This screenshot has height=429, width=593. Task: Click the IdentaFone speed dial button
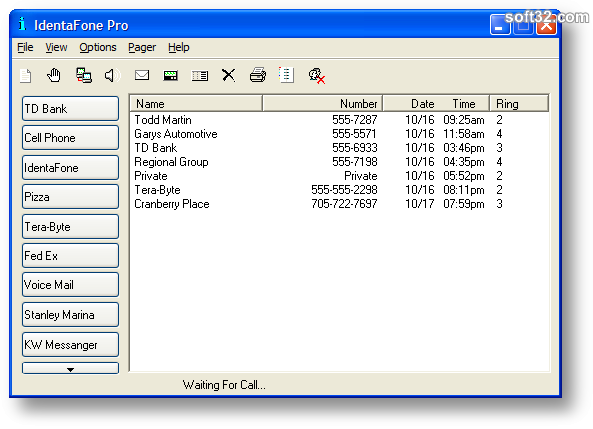point(70,168)
